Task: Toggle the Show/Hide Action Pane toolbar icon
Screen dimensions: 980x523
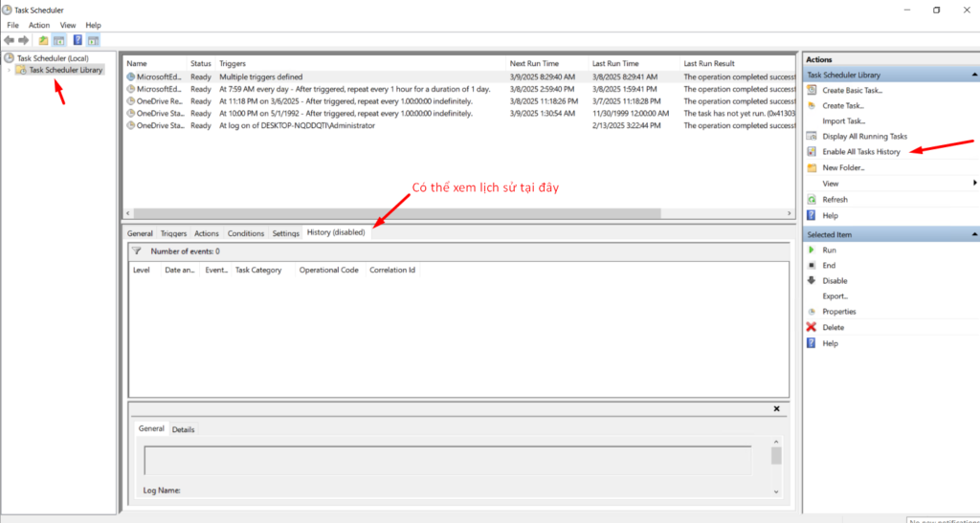Action: point(93,40)
